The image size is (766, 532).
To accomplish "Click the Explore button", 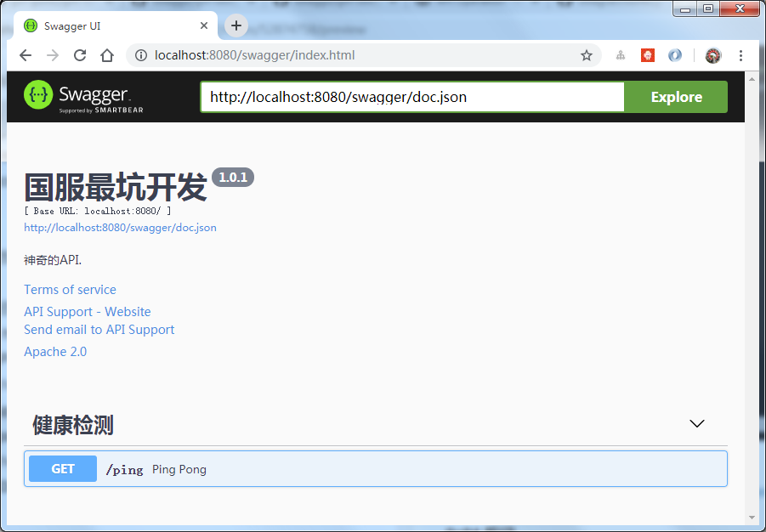I will click(x=675, y=97).
